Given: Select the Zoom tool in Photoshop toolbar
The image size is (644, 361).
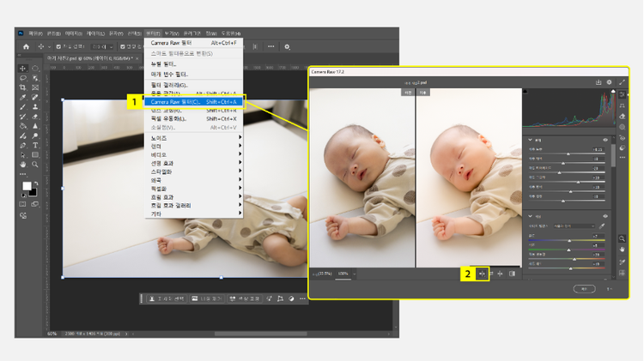Looking at the screenshot, I should pyautogui.click(x=35, y=165).
